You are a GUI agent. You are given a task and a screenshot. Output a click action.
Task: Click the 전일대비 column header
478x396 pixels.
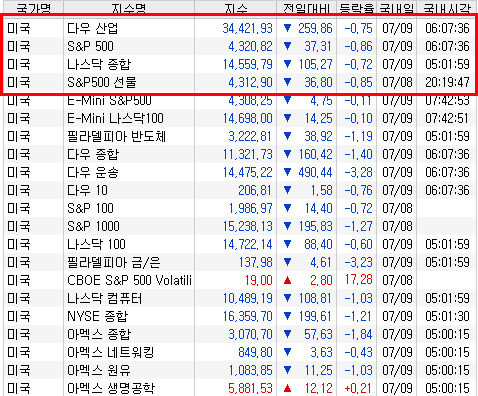click(x=307, y=8)
